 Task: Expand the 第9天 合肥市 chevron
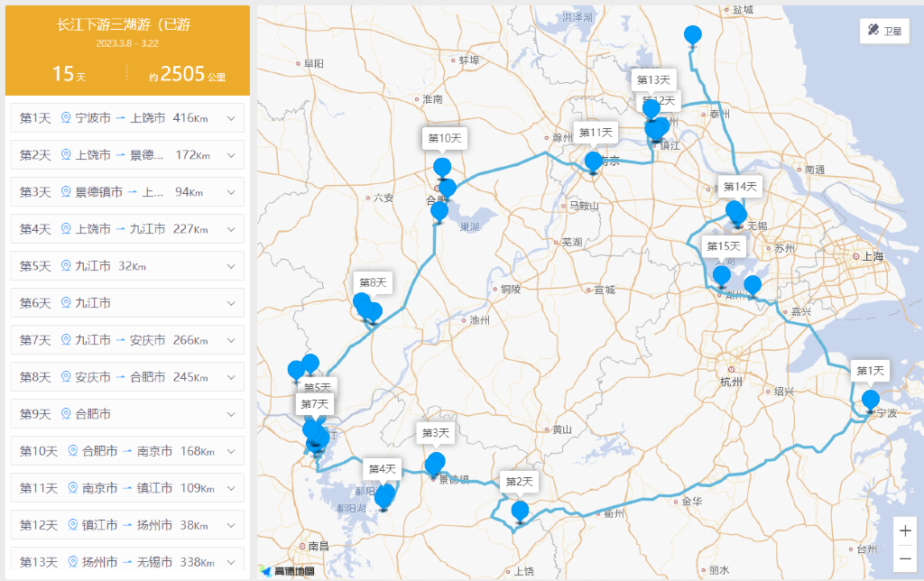click(x=231, y=414)
